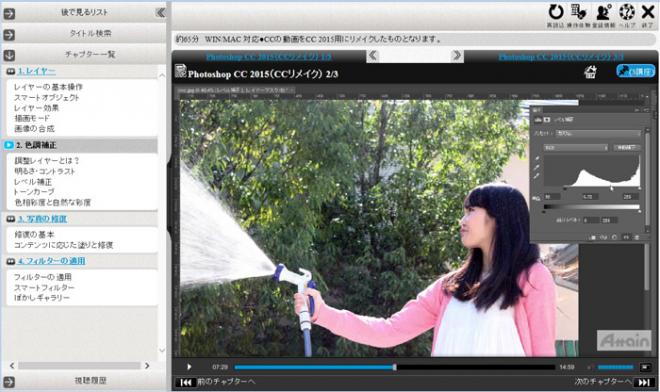Screen dimensions: 660x392
Task: Jump to sub-item フィルターの適用 above スマートフィルター
Action: click(x=43, y=277)
